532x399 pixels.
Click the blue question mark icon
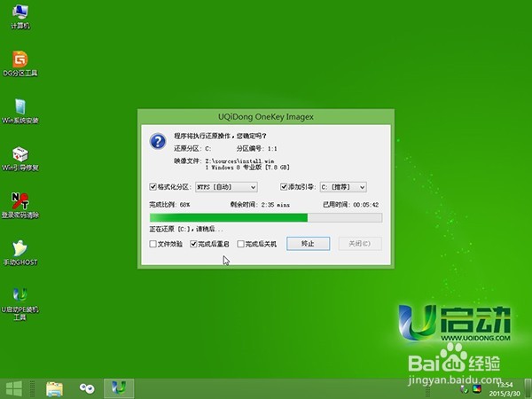click(x=158, y=141)
